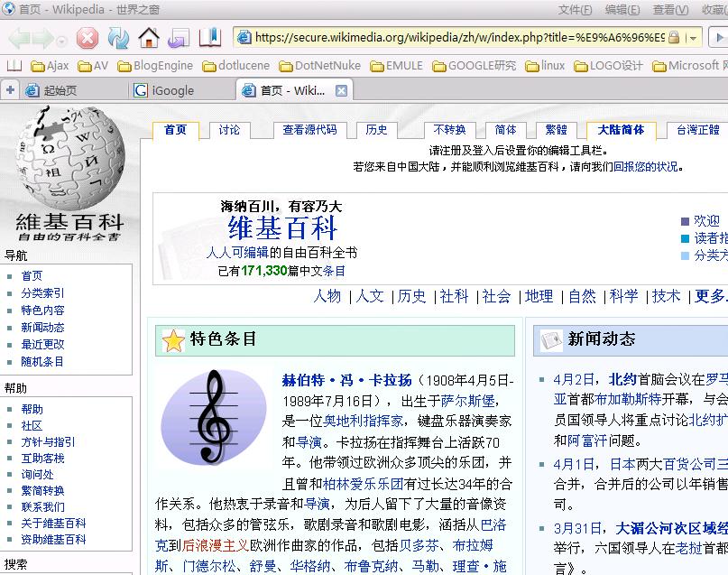The width and height of the screenshot is (728, 575).
Task: Open the 文件(F) menu
Action: tap(575, 10)
